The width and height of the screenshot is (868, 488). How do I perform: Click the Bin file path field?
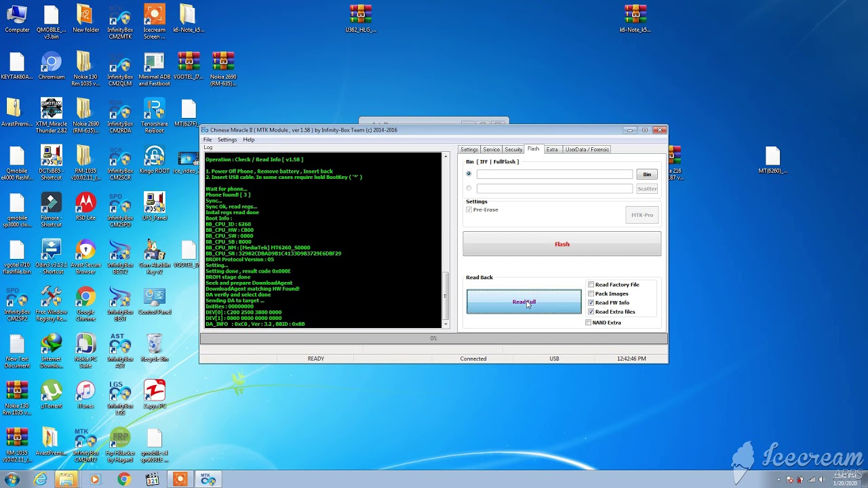click(x=555, y=174)
